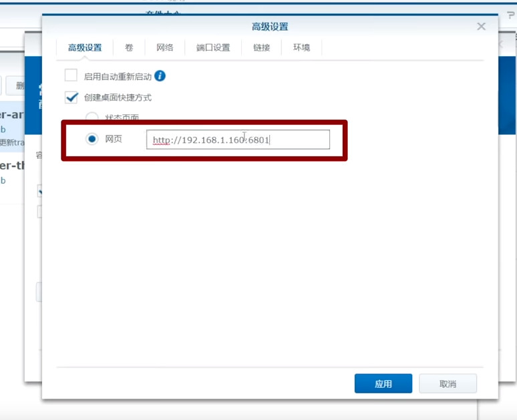Select the background container entry starting with er-ar
This screenshot has width=517, height=420.
[12, 114]
